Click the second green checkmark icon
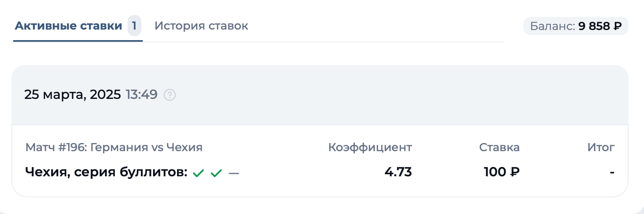The image size is (644, 214). [216, 173]
